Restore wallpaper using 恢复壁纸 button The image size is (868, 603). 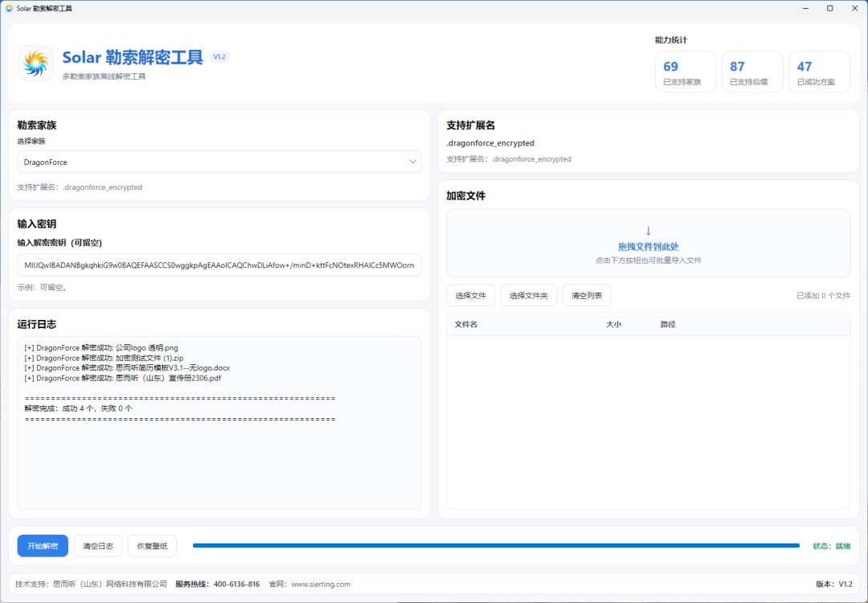coord(152,546)
